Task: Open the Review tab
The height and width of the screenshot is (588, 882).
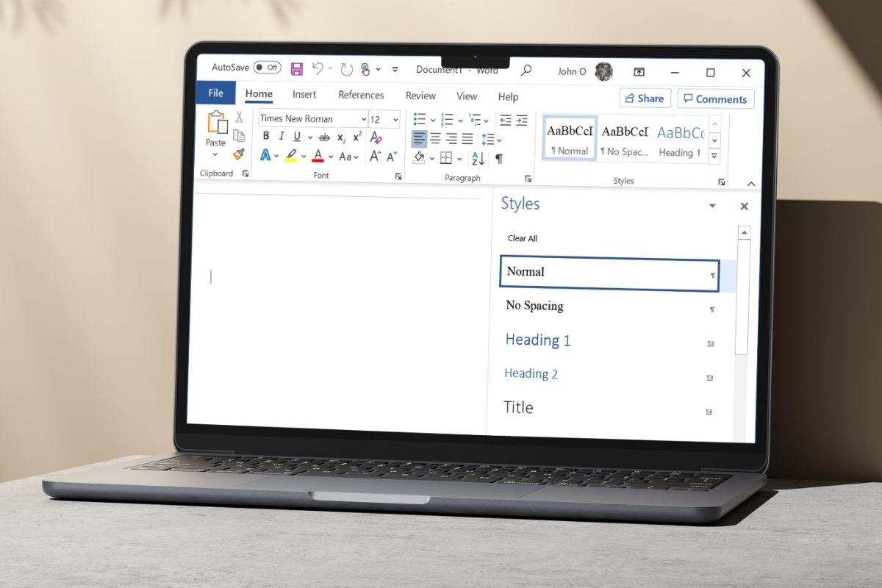Action: pyautogui.click(x=420, y=96)
